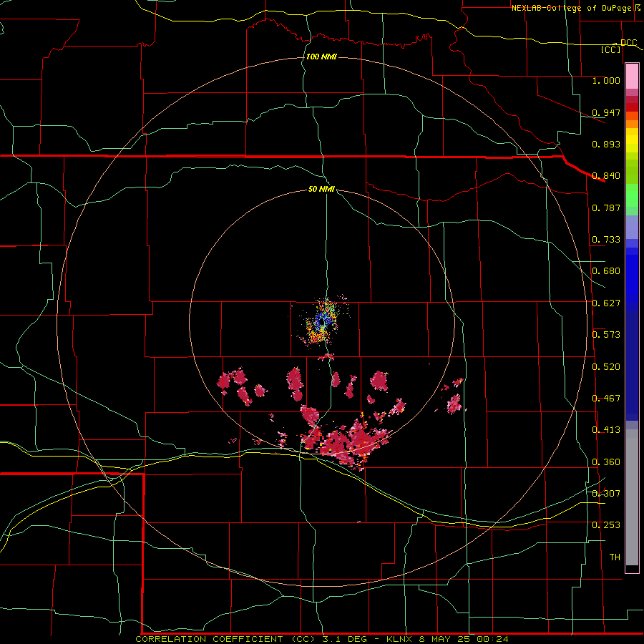Select the 0.520 scale value

tap(606, 367)
